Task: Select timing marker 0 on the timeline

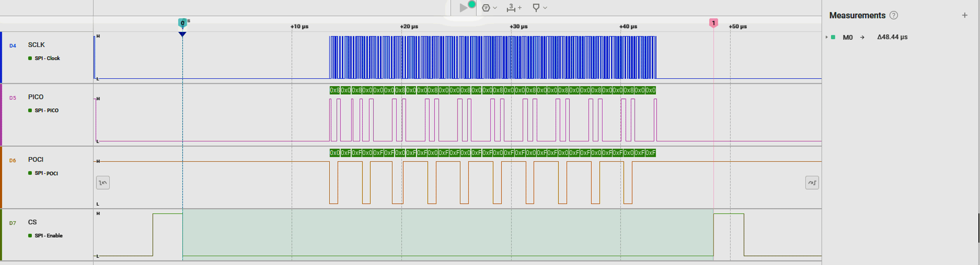Action: 182,23
